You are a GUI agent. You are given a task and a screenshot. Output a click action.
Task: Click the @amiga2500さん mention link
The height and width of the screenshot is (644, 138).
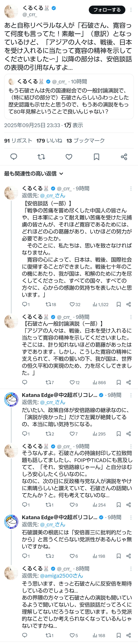61,576
